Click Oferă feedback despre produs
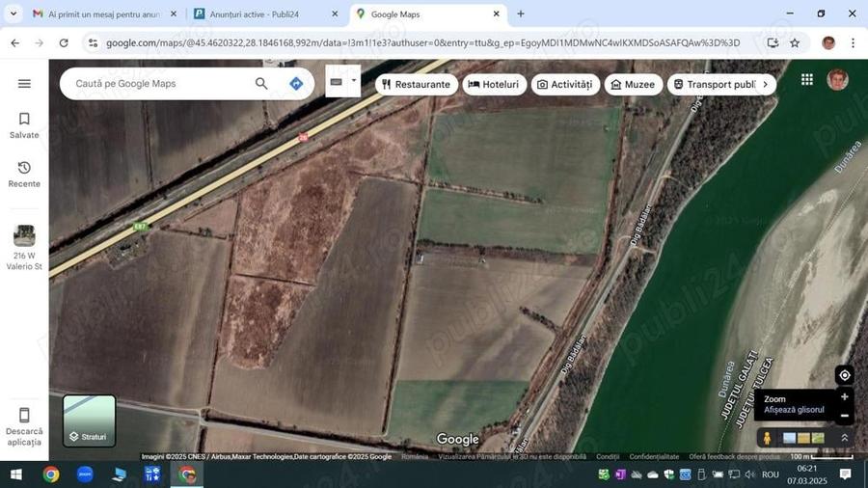 coord(734,456)
